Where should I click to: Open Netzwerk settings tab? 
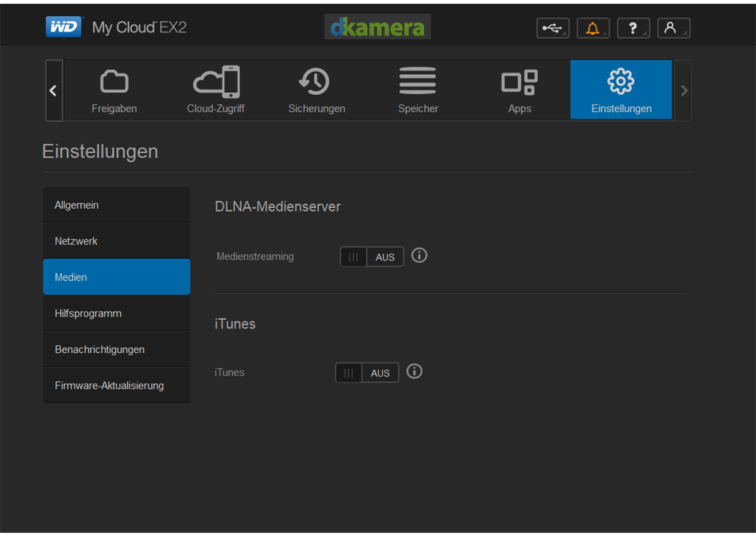[117, 241]
